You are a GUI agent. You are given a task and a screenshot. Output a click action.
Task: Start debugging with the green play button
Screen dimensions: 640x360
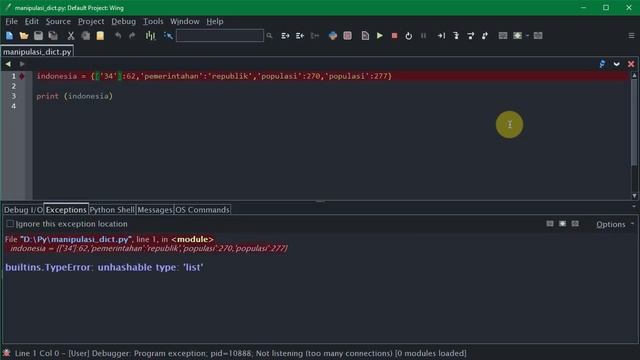point(380,36)
